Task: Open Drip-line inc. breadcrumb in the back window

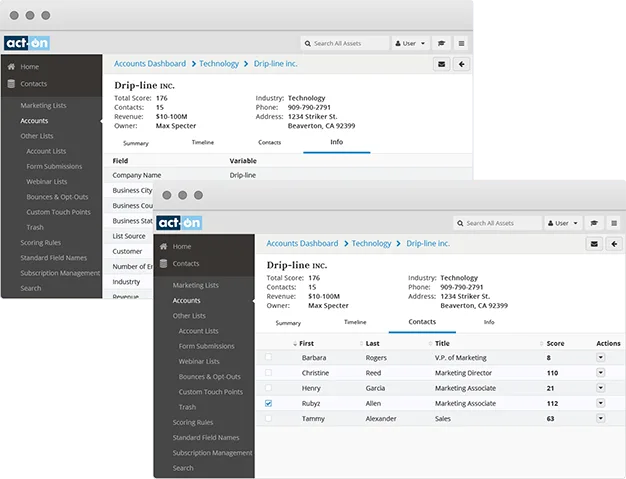Action: [275, 64]
